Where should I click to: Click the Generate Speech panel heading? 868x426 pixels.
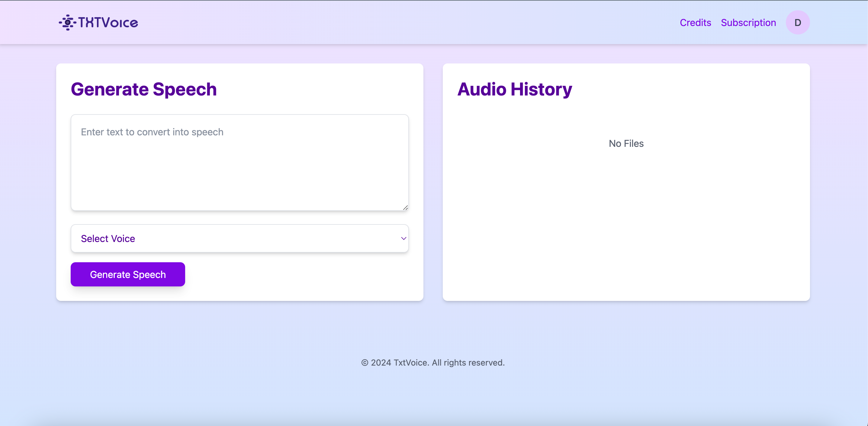143,89
